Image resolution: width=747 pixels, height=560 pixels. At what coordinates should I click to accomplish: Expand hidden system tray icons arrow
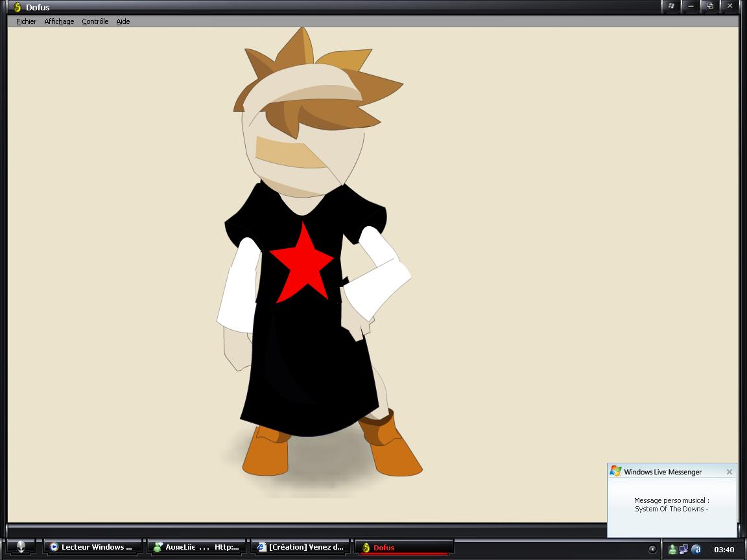[652, 549]
